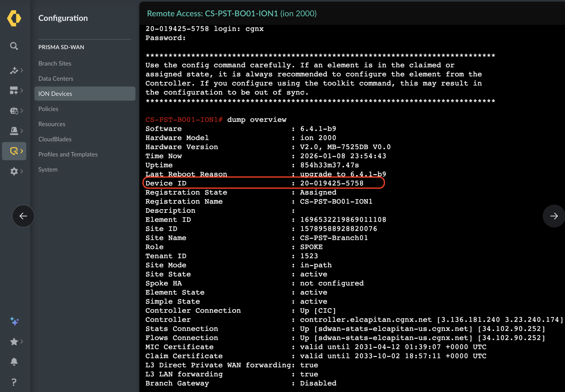Open Profiles and Templates link
Screen dimensions: 565x392
[68, 154]
